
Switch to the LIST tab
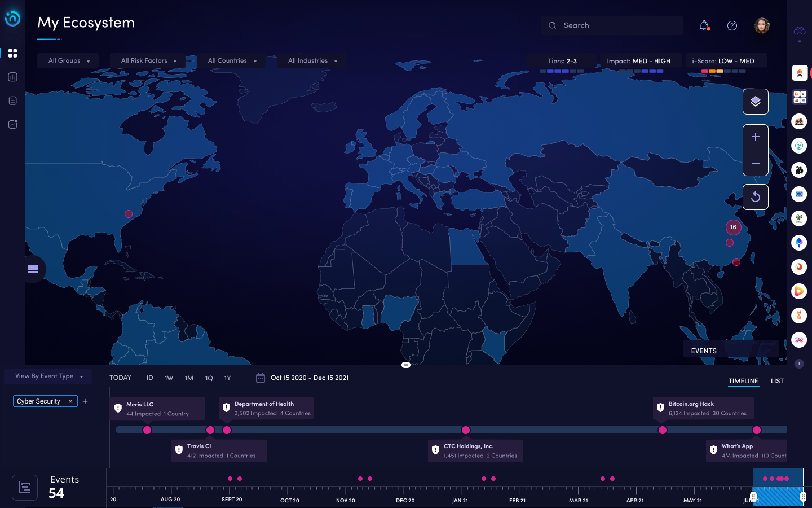[777, 381]
